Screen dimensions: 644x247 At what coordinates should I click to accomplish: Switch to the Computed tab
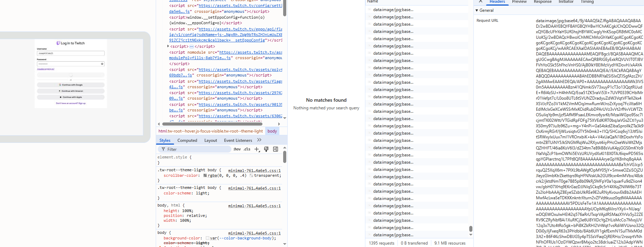187,140
